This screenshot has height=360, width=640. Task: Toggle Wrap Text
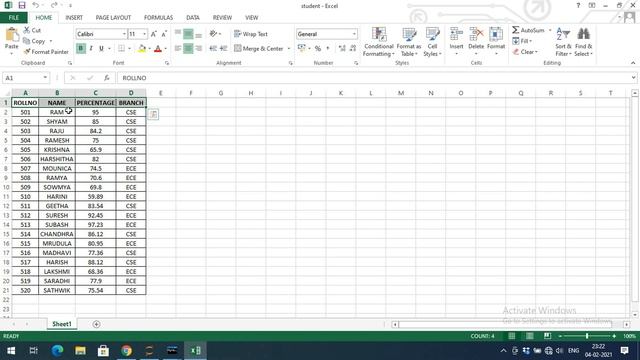coord(251,34)
